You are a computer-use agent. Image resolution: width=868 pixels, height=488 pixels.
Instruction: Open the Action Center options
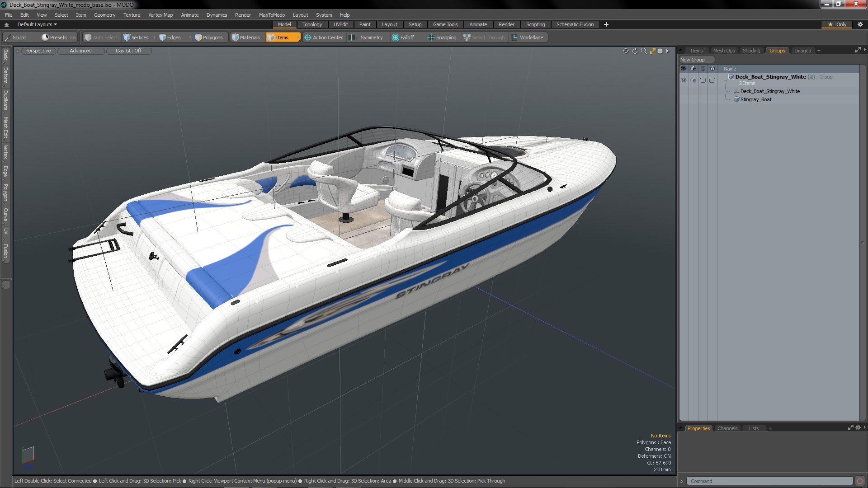click(324, 38)
